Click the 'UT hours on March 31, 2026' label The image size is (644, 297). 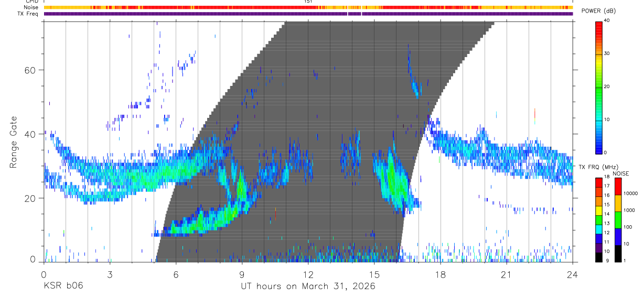point(308,287)
